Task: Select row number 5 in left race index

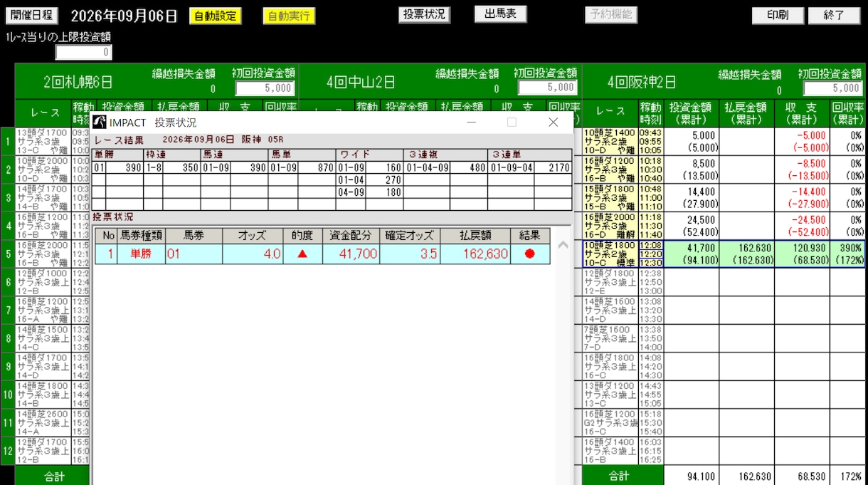Action: [7, 254]
